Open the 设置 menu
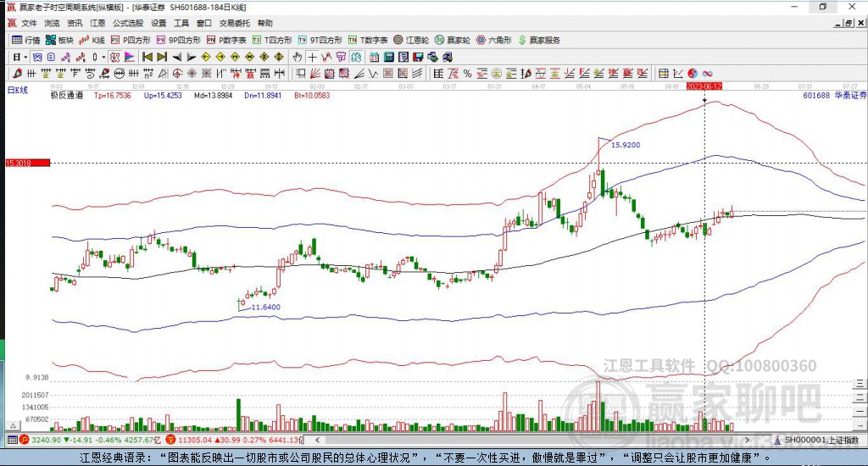Image resolution: width=868 pixels, height=466 pixels. coord(159,23)
